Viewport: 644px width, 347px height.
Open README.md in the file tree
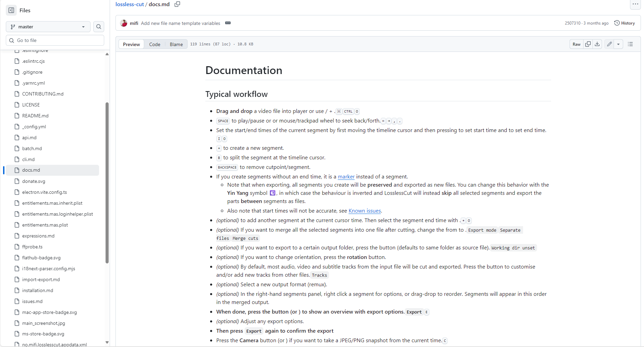(x=35, y=116)
